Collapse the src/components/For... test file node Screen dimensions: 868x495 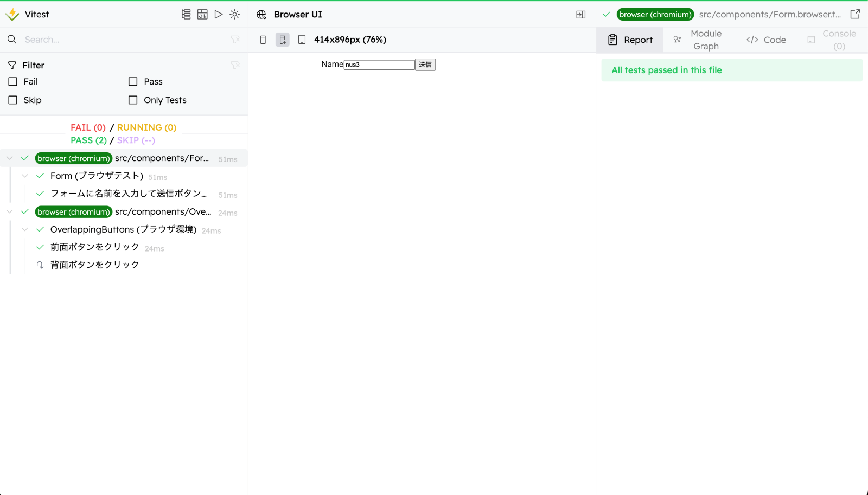point(10,158)
